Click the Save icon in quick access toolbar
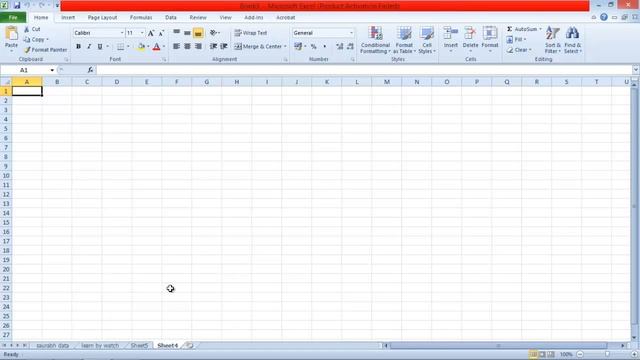 pyautogui.click(x=17, y=5)
